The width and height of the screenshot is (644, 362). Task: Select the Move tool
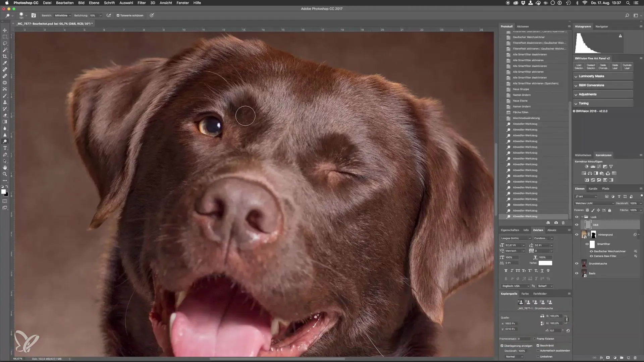5,30
